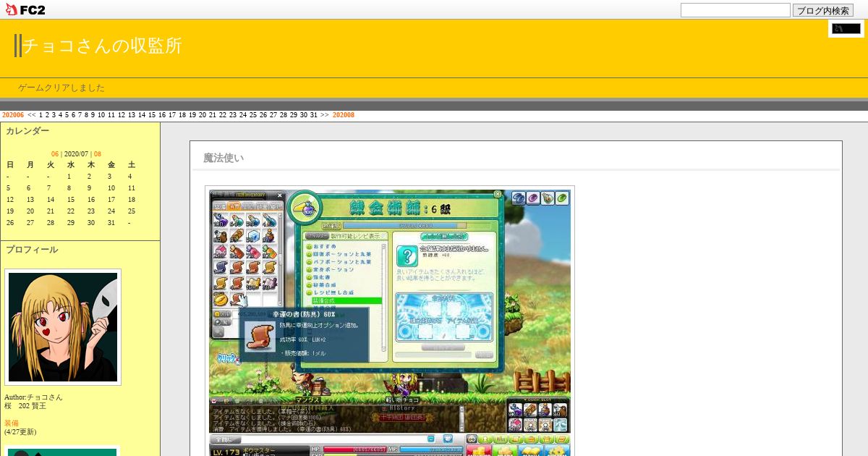Click the プロフィール sidebar heading
The width and height of the screenshot is (868, 456).
coord(32,250)
